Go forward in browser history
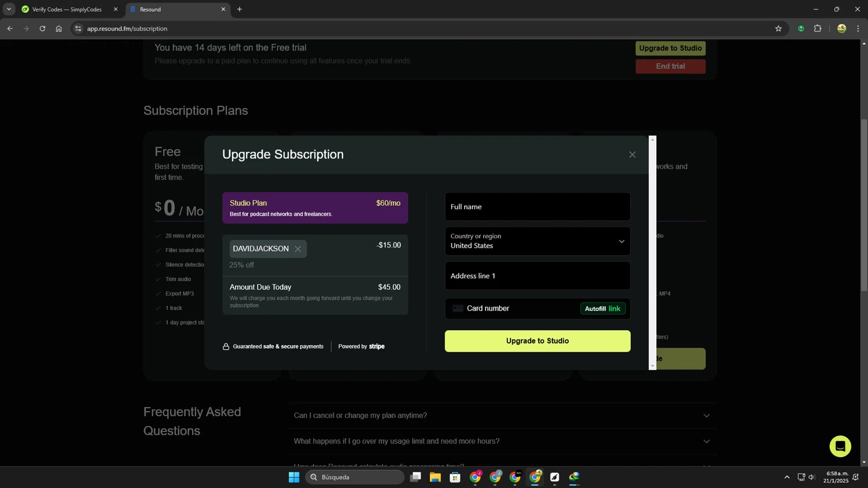Screen dimensions: 868x488 (26, 28)
